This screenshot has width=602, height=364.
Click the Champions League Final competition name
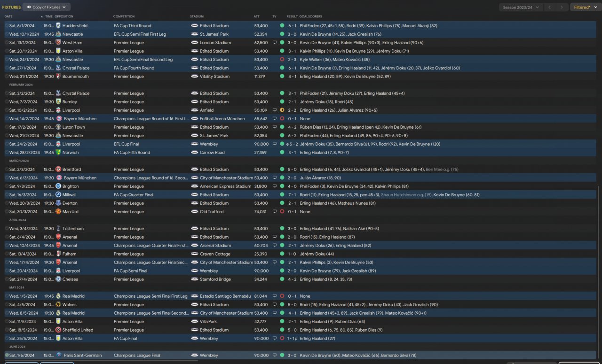point(137,356)
